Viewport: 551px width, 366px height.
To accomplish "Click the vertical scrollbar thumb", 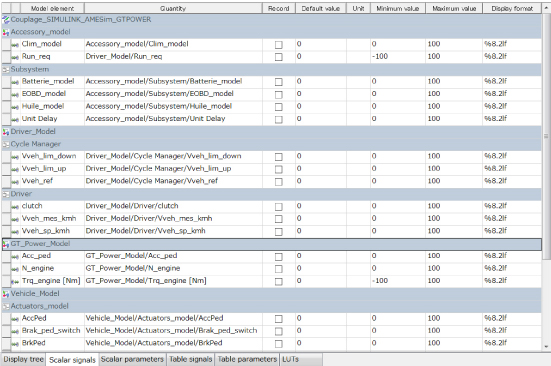I will pos(546,136).
